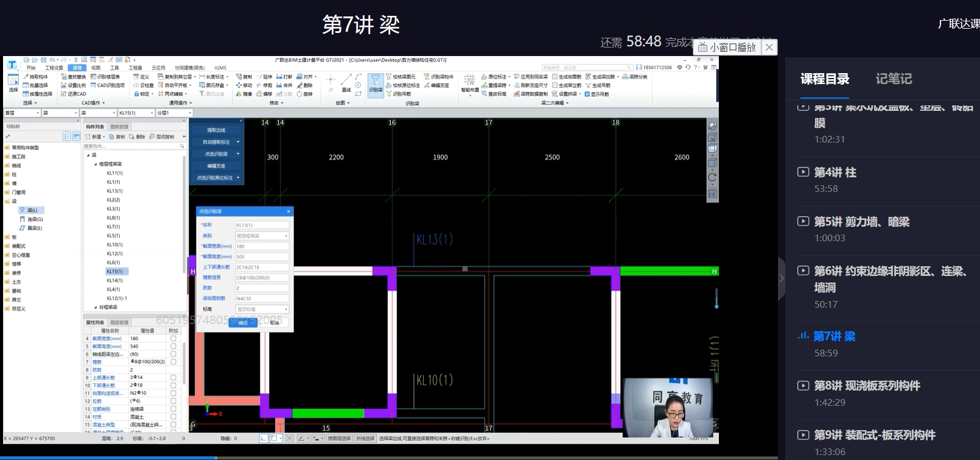Click the 编辑支座 ribbon tool
Viewport: 980px width, 460px height.
pyautogui.click(x=436, y=85)
